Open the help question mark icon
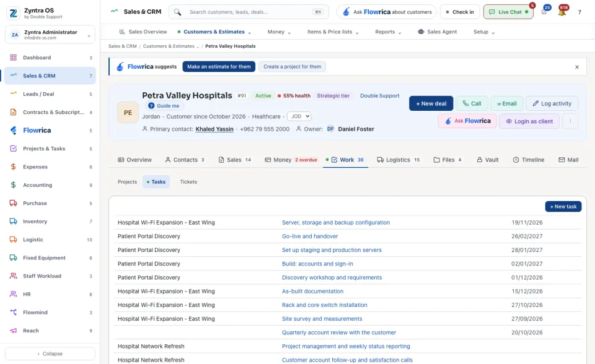This screenshot has height=364, width=595. point(580,12)
